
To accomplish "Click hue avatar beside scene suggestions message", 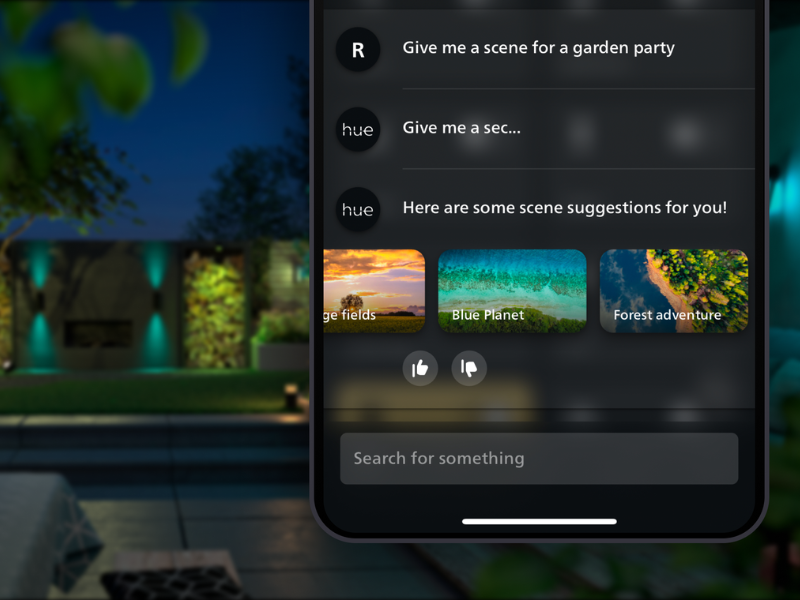I will [358, 210].
